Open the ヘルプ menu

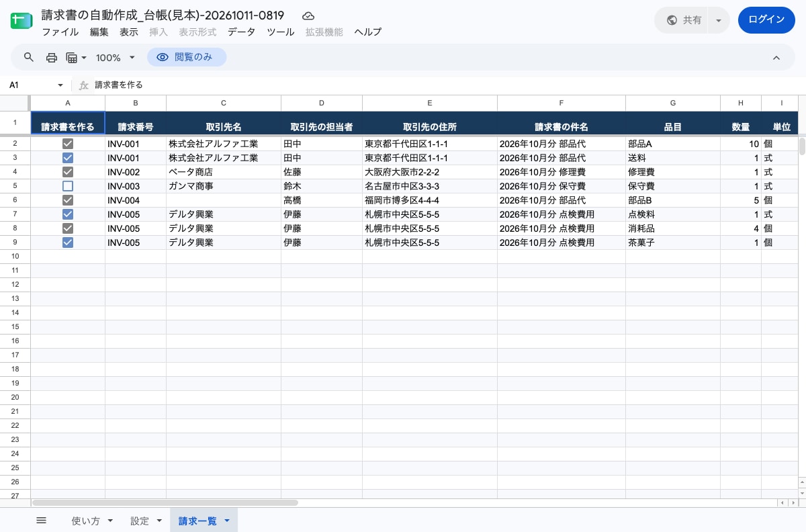point(368,32)
